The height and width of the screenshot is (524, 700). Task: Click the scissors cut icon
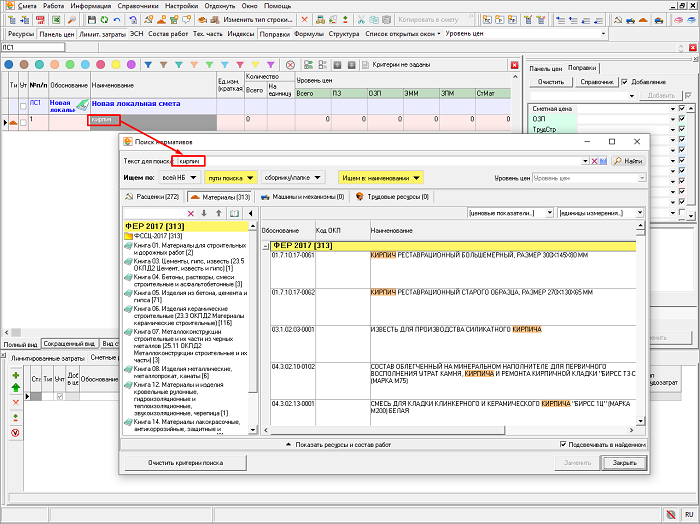[361, 20]
